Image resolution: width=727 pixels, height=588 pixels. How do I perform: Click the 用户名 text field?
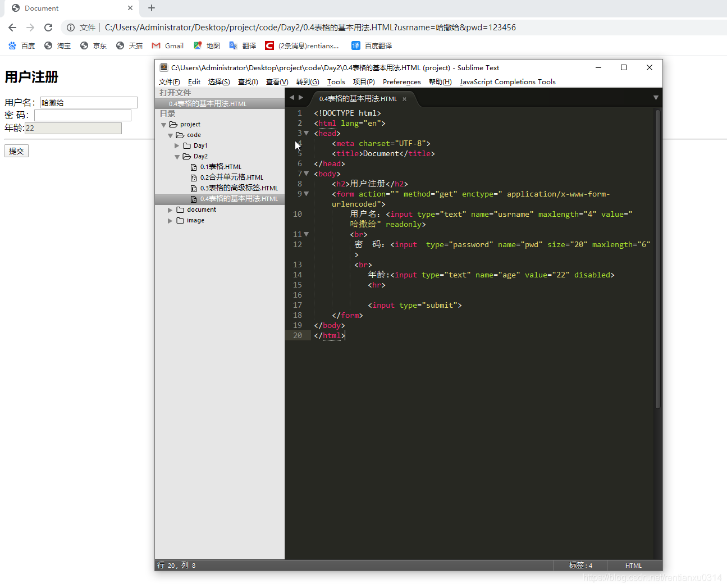89,102
